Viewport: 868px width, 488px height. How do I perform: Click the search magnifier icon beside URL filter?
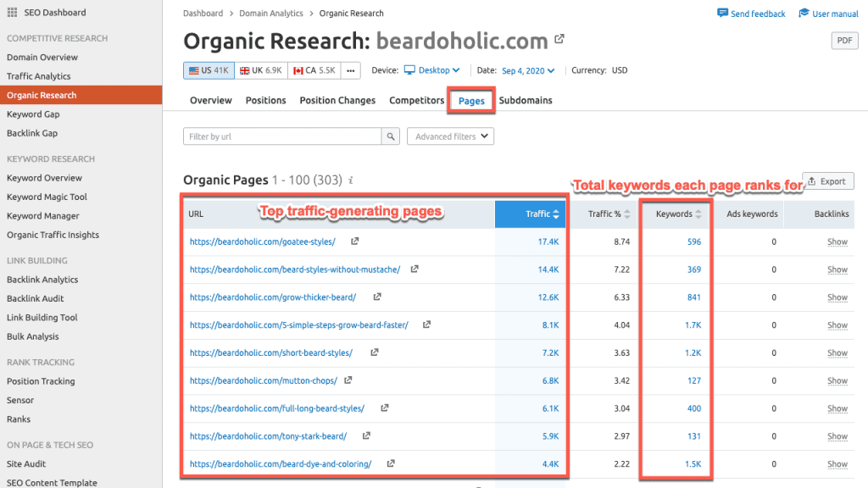(x=391, y=136)
